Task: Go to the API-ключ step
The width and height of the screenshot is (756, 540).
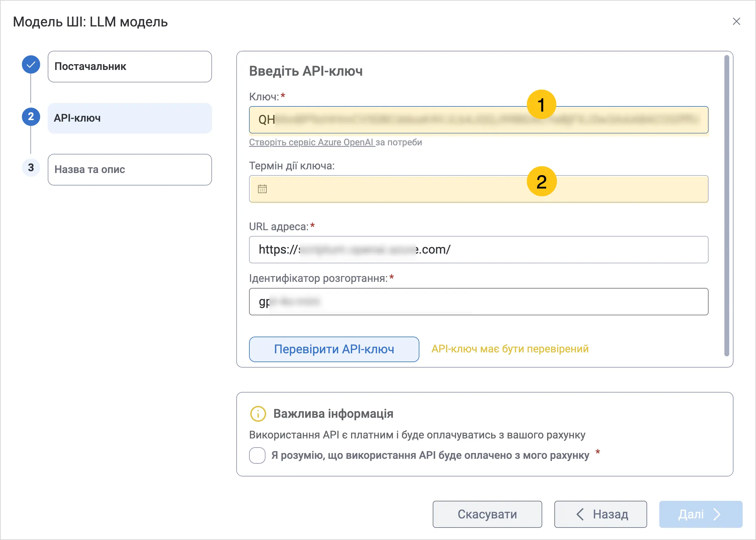Action: click(x=130, y=118)
